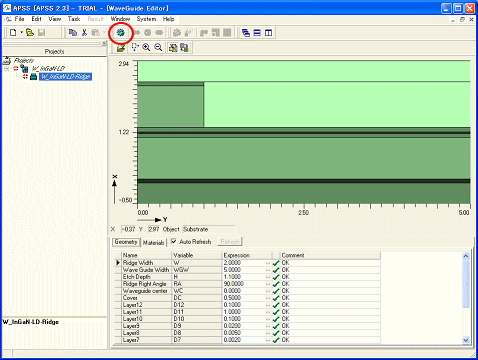The height and width of the screenshot is (360, 478).
Task: Edit Ridge Right Angle expression 90.0000
Action: click(x=244, y=284)
